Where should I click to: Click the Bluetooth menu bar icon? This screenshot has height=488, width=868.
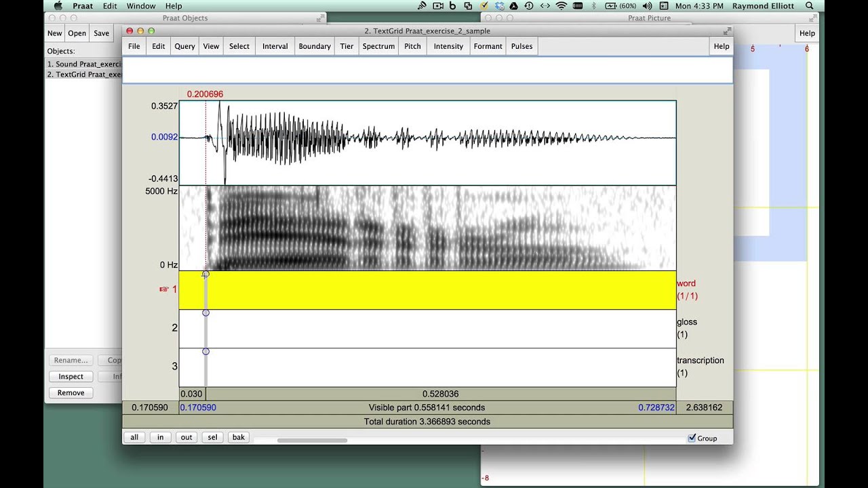[x=594, y=6]
